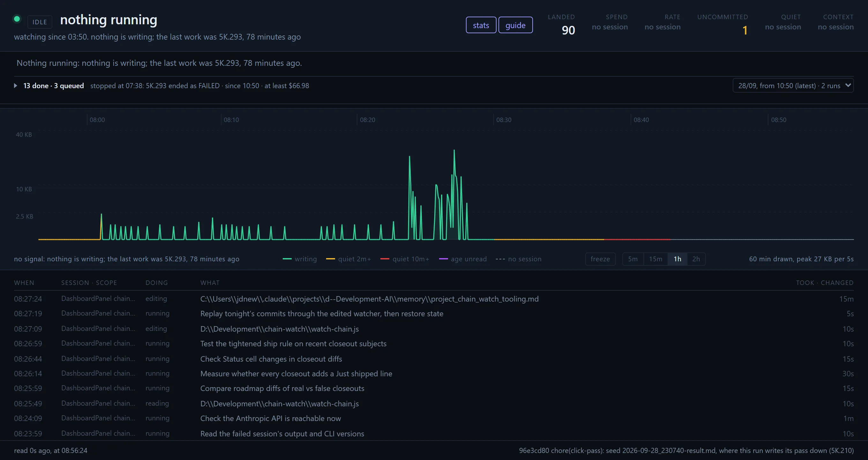Click 'Replay tonight's commits through the edited watcher' row
Viewport: 868px width, 460px height.
coord(434,314)
